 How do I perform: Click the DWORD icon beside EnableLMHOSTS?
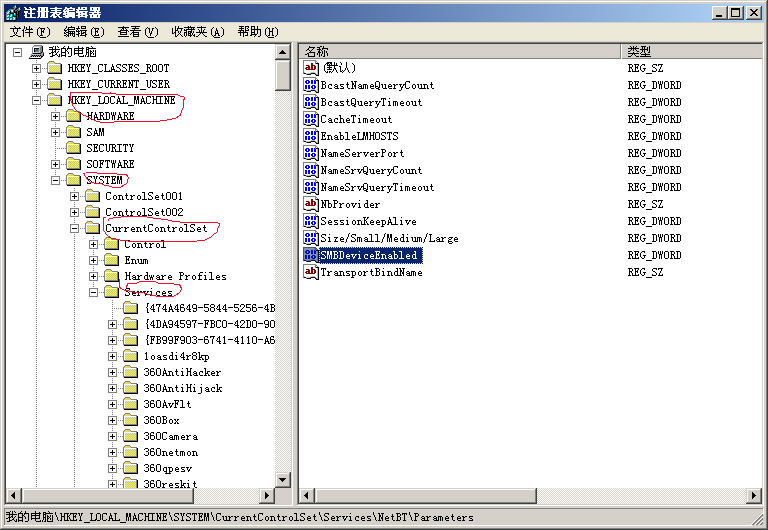[311, 136]
